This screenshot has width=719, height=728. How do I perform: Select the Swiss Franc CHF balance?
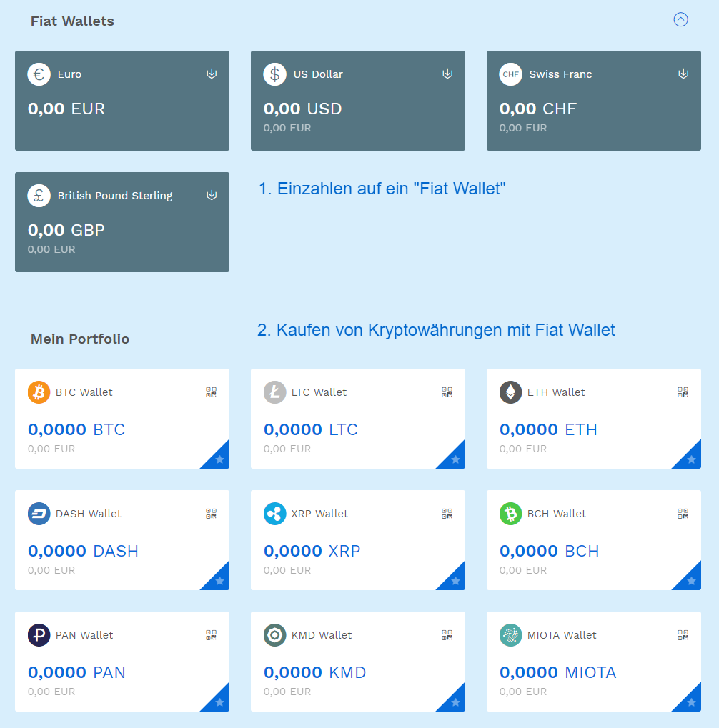point(538,109)
